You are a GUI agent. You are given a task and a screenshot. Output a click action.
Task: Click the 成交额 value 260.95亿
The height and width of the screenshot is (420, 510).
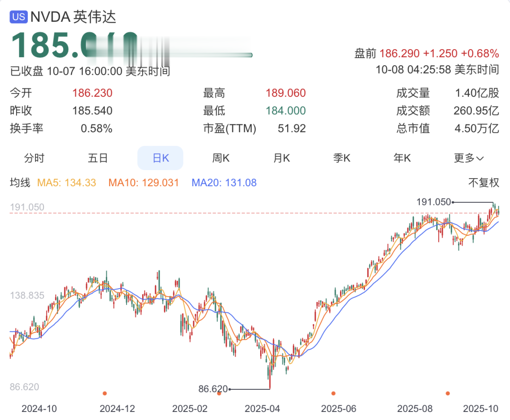pyautogui.click(x=476, y=111)
